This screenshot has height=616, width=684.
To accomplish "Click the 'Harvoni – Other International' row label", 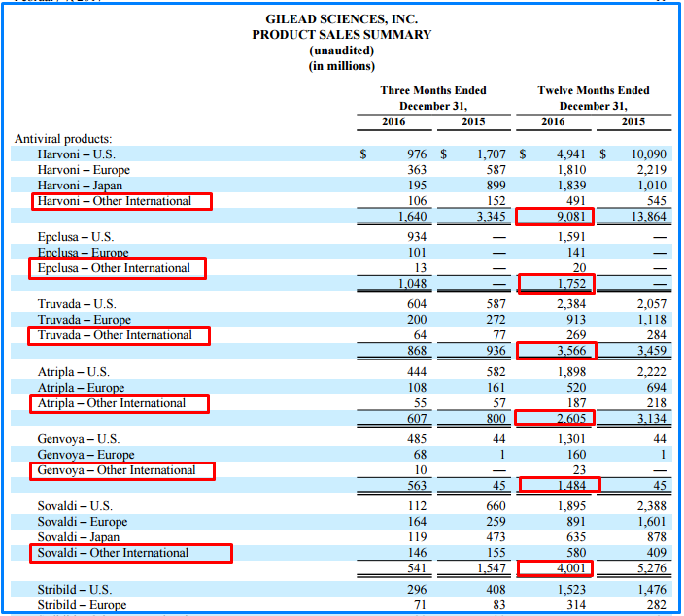I will pyautogui.click(x=121, y=201).
